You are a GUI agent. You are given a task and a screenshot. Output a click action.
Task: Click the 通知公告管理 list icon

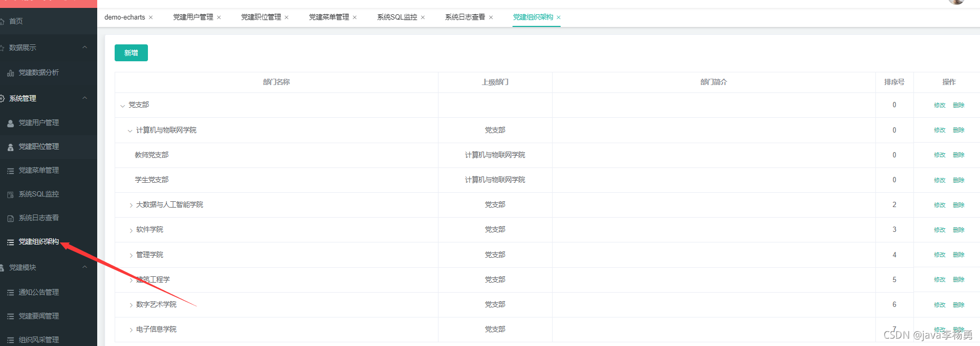click(x=11, y=293)
